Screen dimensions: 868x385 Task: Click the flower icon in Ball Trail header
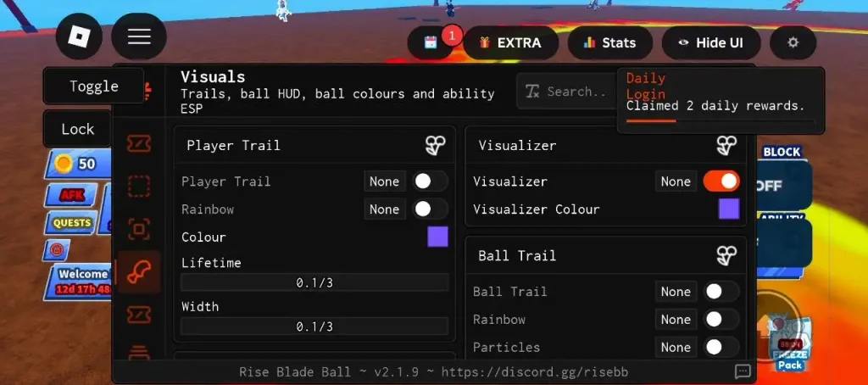click(726, 255)
